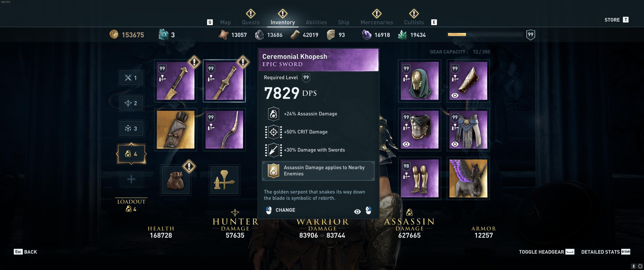644x270 pixels.
Task: Toggle visibility eye on waist belt
Action: (x=455, y=144)
